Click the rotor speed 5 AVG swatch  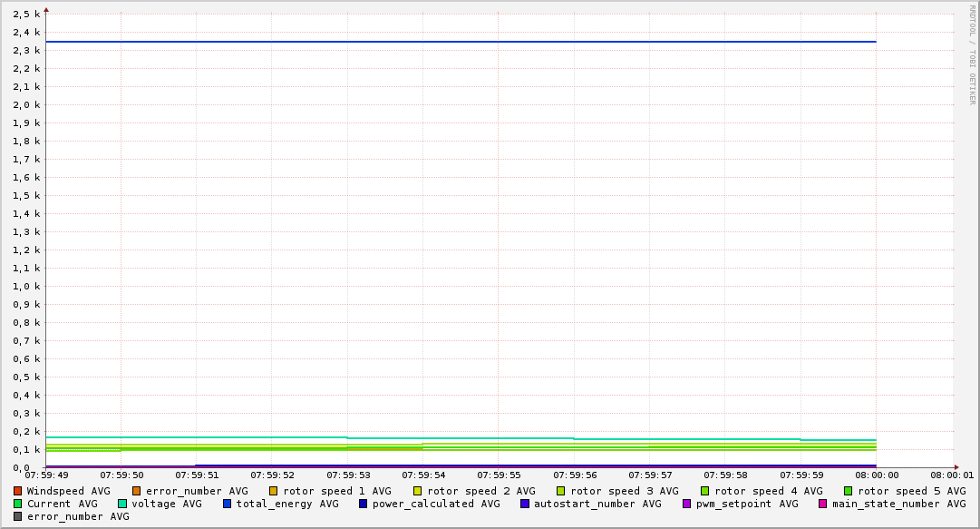pyautogui.click(x=848, y=491)
